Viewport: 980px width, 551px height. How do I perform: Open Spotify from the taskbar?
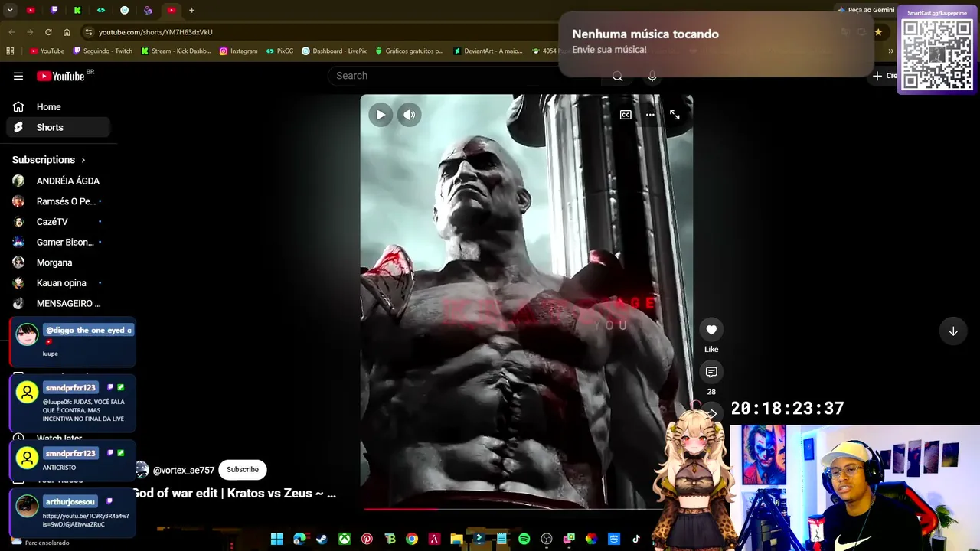coord(524,539)
